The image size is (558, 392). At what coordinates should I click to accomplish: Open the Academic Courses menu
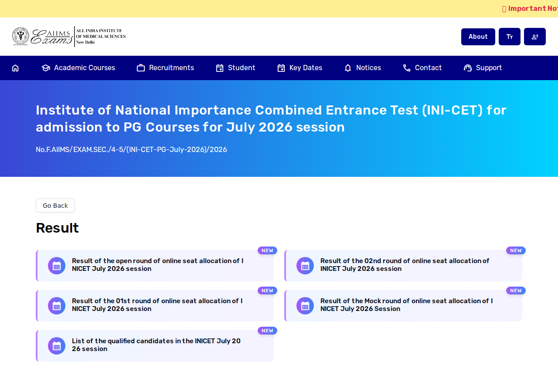pyautogui.click(x=78, y=68)
